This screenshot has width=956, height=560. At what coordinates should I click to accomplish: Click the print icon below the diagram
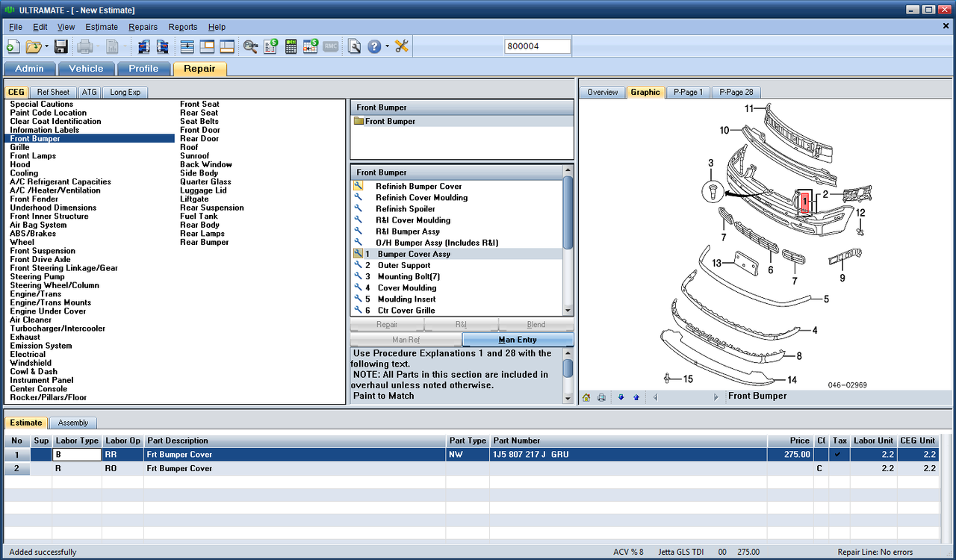pyautogui.click(x=601, y=397)
